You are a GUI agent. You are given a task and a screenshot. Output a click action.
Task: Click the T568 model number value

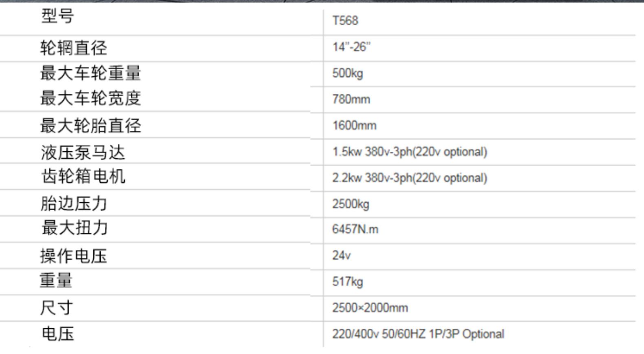[345, 20]
